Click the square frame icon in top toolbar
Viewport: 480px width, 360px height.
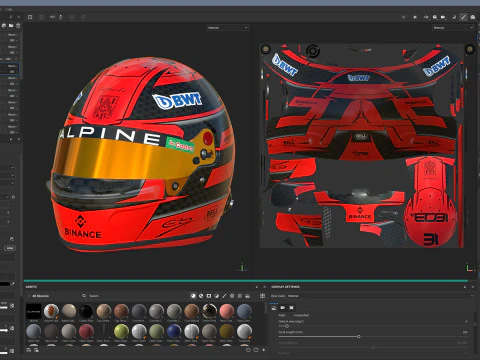pyautogui.click(x=30, y=17)
